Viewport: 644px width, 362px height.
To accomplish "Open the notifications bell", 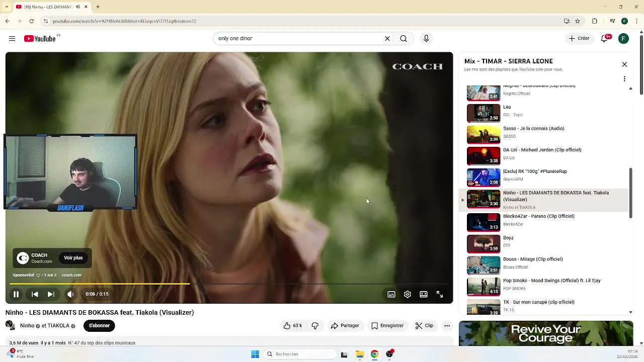I will (605, 39).
